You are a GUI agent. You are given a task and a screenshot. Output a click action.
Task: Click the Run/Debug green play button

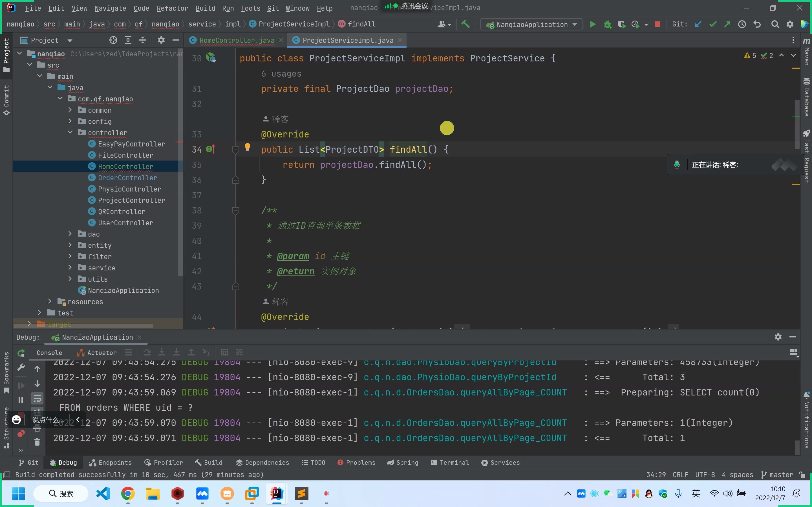coord(592,24)
